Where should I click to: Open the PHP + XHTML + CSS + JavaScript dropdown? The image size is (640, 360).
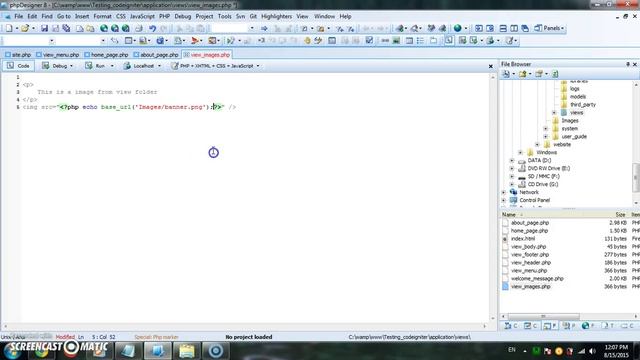pyautogui.click(x=215, y=66)
